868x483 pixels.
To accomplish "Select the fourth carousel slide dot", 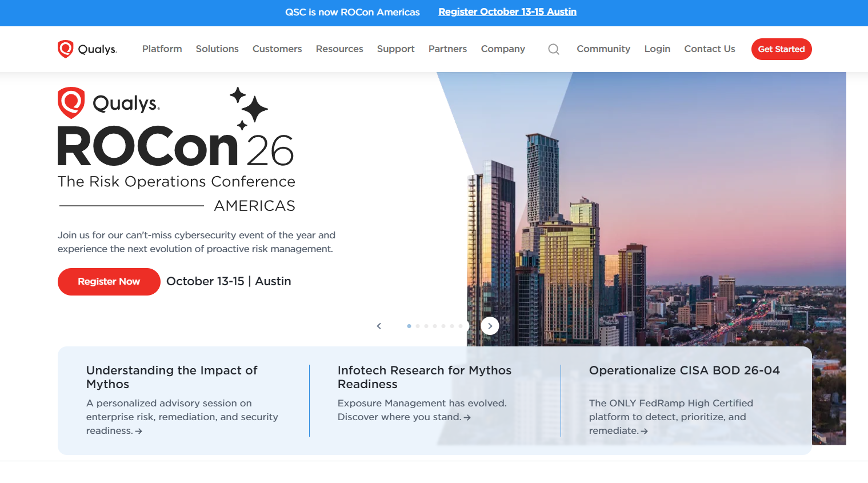I will pyautogui.click(x=435, y=326).
